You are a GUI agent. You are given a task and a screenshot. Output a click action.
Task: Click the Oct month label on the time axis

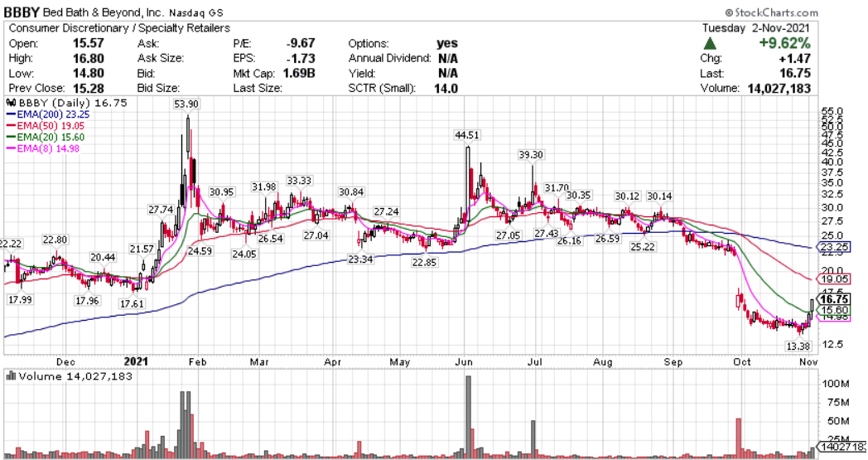(741, 362)
